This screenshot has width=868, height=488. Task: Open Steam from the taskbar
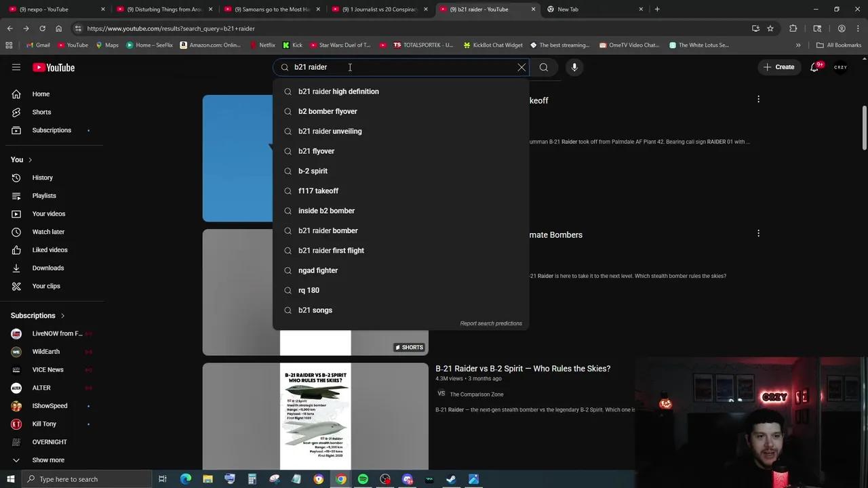(451, 479)
